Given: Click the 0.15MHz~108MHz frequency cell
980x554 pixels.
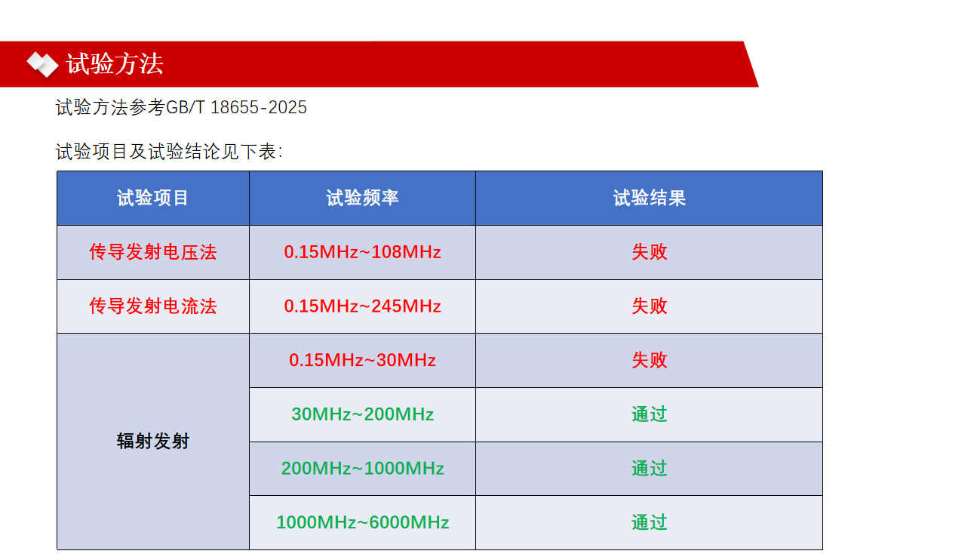Looking at the screenshot, I should point(362,252).
